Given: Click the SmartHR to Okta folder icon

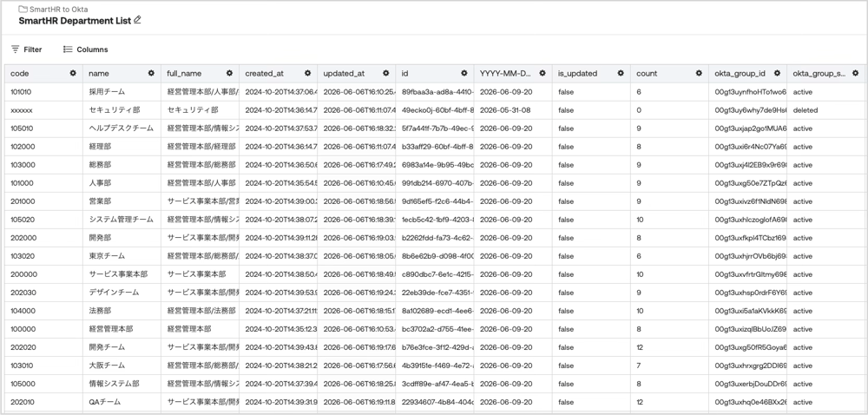Looking at the screenshot, I should click(x=23, y=9).
